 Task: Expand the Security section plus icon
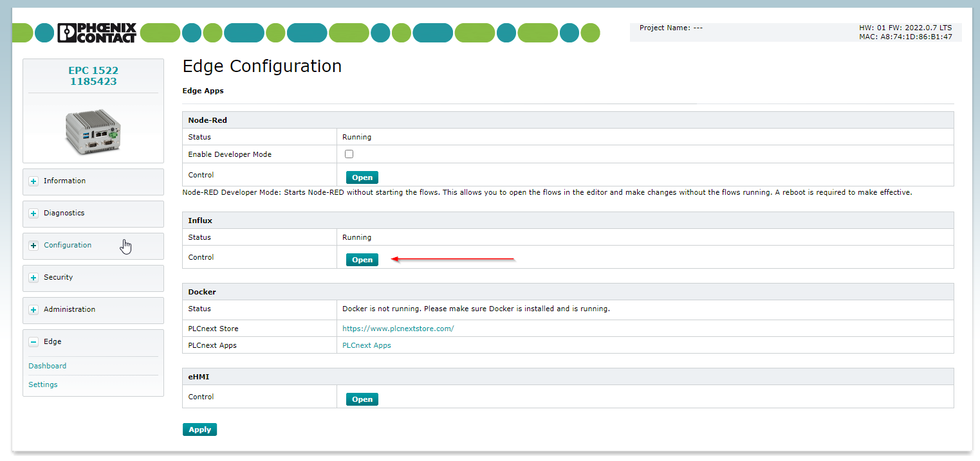[x=33, y=278]
